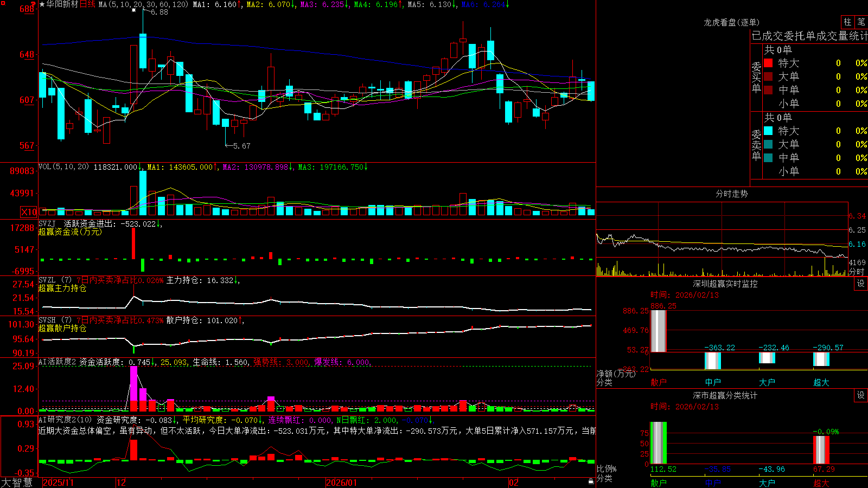Click the 大智慧 logo at bottom-left
Screen dimensions: 868x488
pyautogui.click(x=17, y=483)
